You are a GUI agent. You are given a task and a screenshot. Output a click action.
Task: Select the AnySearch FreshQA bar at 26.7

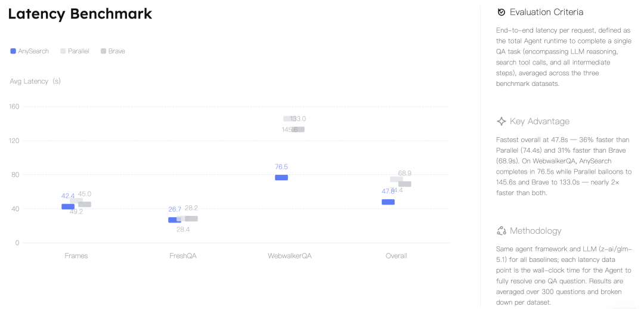[175, 220]
